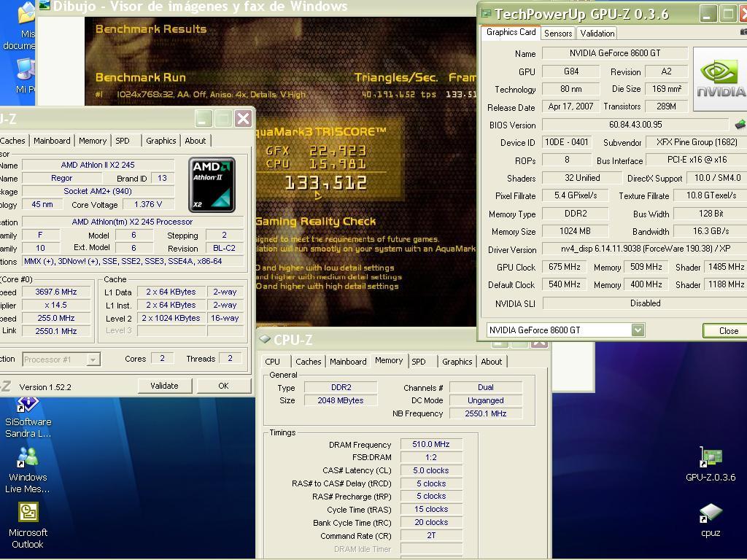Open SPD tab in lower CPU-Z window
This screenshot has width=747, height=560.
coord(419,362)
